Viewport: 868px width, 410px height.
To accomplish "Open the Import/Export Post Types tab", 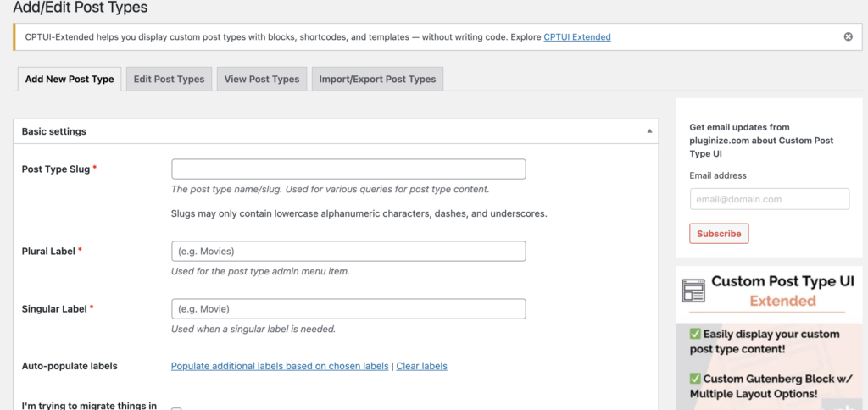I will [x=377, y=80].
